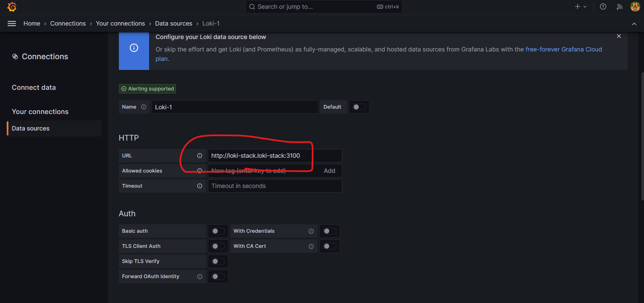Show the Timeout info tooltip

tap(200, 186)
